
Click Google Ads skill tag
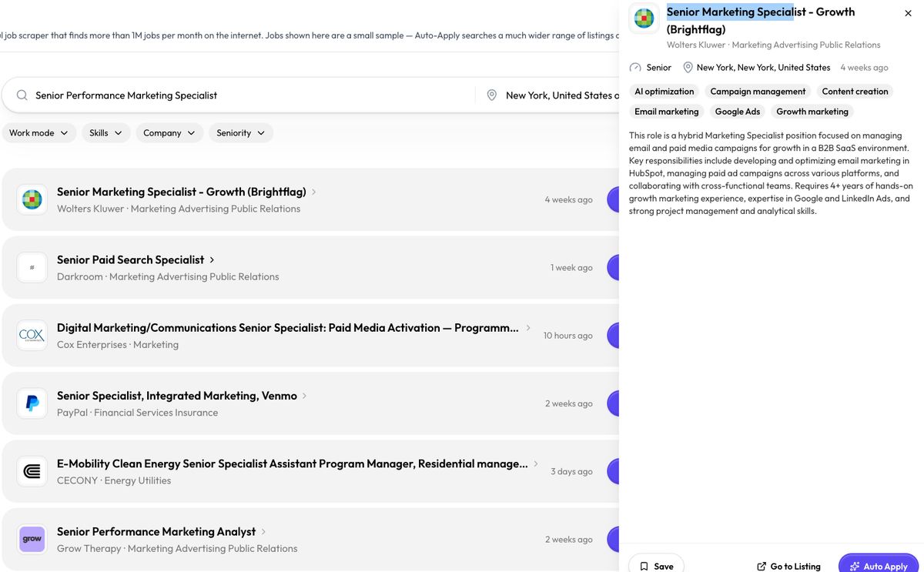[738, 112]
